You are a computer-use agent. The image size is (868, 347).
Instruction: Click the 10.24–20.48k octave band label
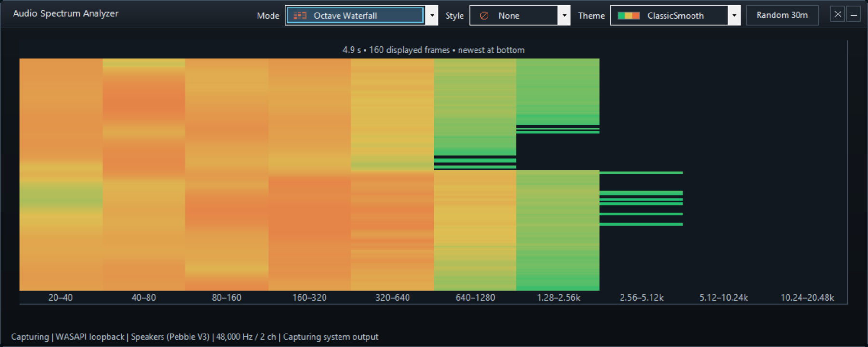point(807,298)
